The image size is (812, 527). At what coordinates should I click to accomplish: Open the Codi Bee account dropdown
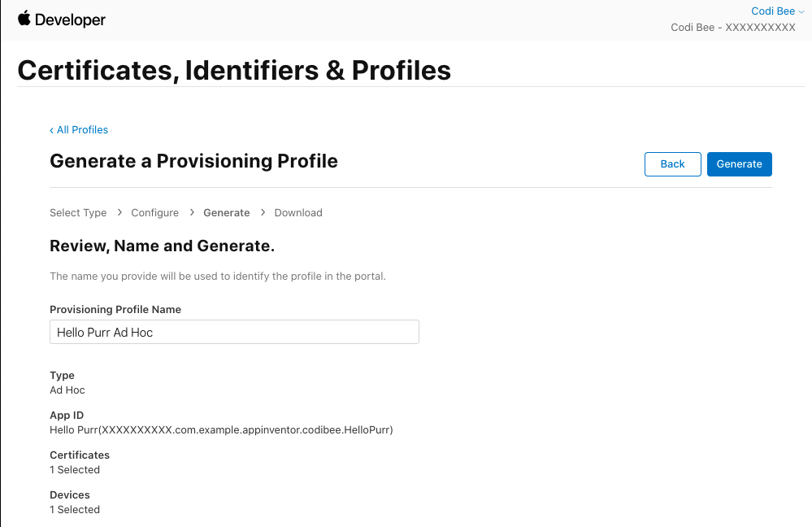pyautogui.click(x=777, y=11)
